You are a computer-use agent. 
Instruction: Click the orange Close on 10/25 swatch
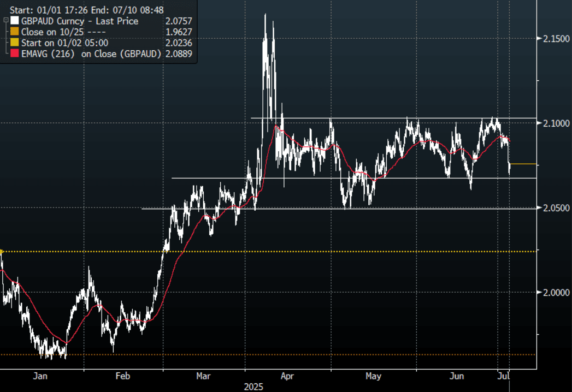click(14, 32)
